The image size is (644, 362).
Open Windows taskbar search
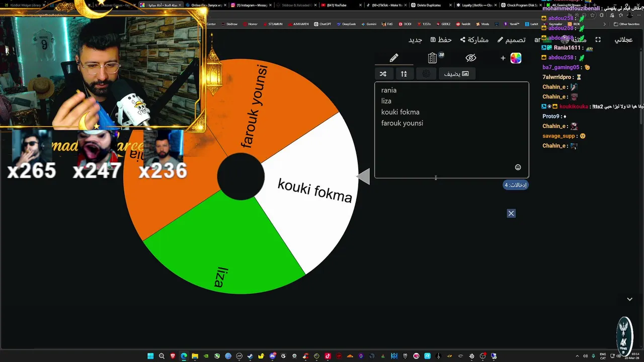coord(162,356)
